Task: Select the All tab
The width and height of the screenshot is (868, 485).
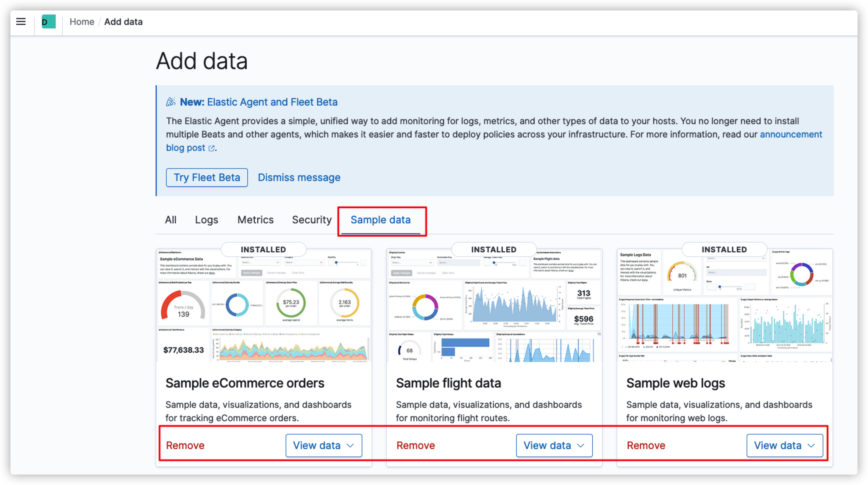Action: click(170, 220)
